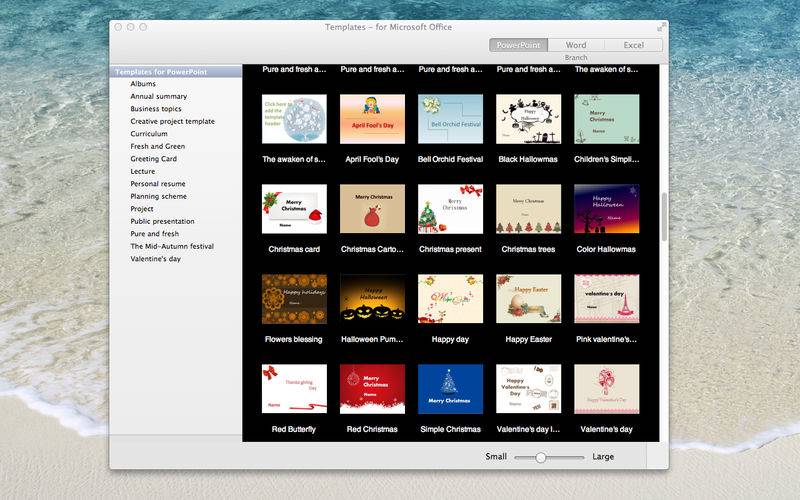Image resolution: width=800 pixels, height=500 pixels.
Task: Open the Personal resume category
Action: [x=158, y=184]
